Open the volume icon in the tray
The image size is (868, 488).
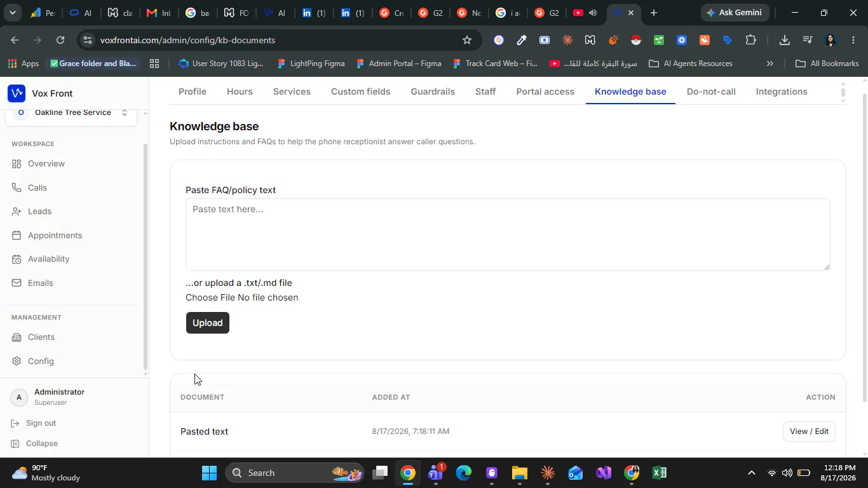pyautogui.click(x=787, y=473)
